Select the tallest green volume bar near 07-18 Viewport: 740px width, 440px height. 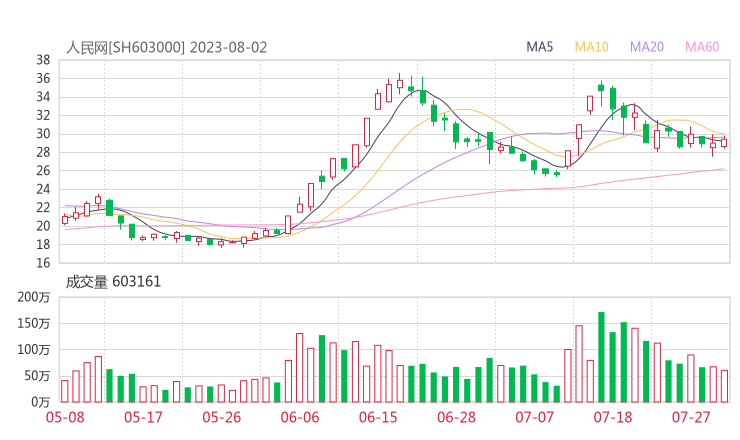(x=601, y=357)
